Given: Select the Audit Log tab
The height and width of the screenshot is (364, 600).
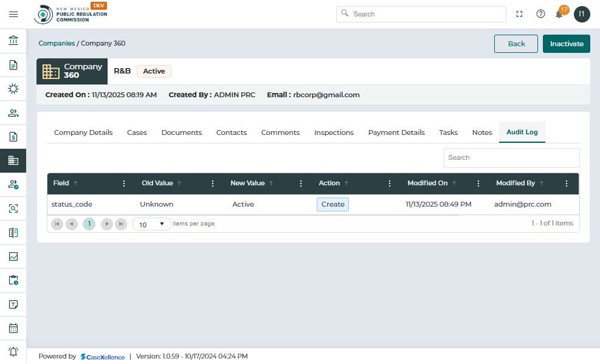Looking at the screenshot, I should (x=522, y=132).
